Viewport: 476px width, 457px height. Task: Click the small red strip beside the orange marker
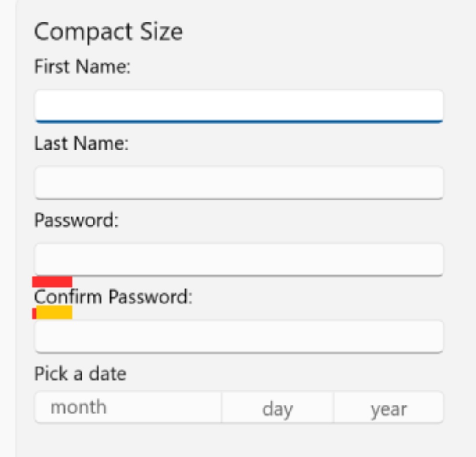[34, 313]
